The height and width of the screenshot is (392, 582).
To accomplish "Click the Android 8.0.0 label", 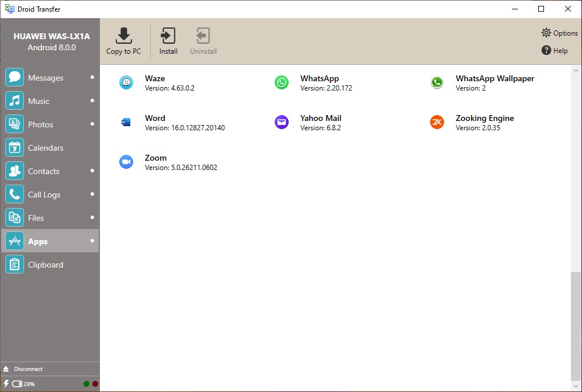I will (51, 47).
